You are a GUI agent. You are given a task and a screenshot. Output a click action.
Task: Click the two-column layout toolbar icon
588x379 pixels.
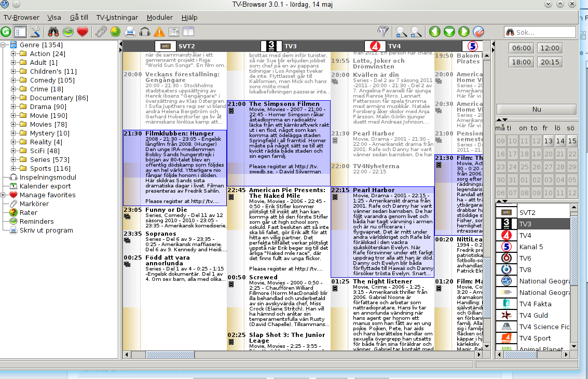pyautogui.click(x=188, y=32)
